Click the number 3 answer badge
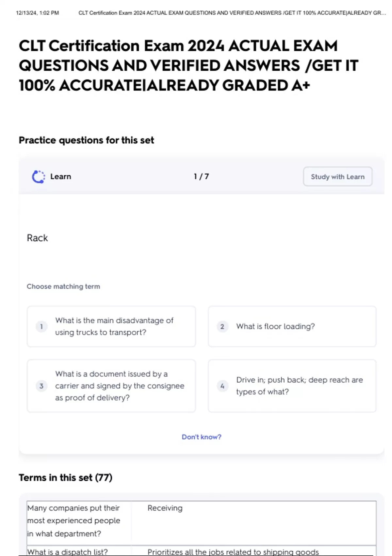Viewport: 392px width, 556px height. pyautogui.click(x=41, y=386)
